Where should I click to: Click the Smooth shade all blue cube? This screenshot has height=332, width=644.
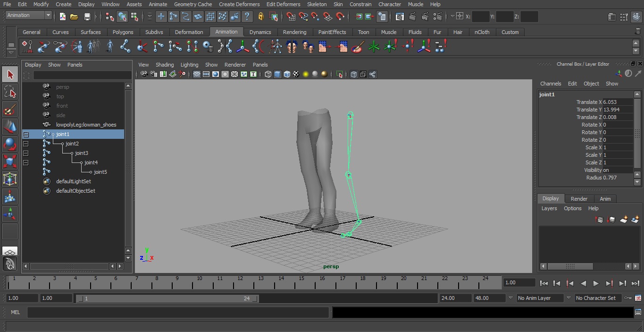click(x=277, y=74)
